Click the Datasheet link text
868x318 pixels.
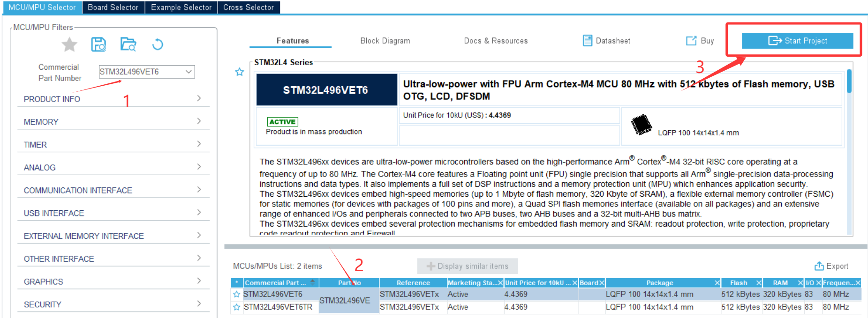[613, 41]
